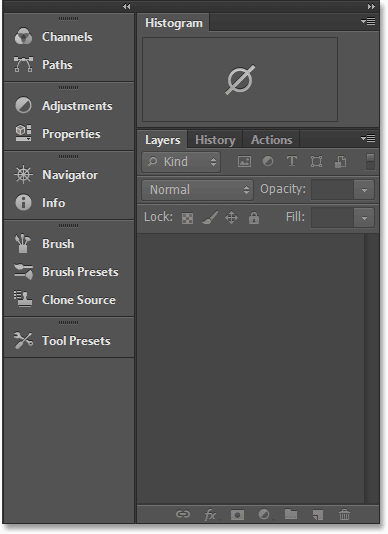Toggle the layer filtering on/off switch
The image size is (388, 534).
pos(370,161)
